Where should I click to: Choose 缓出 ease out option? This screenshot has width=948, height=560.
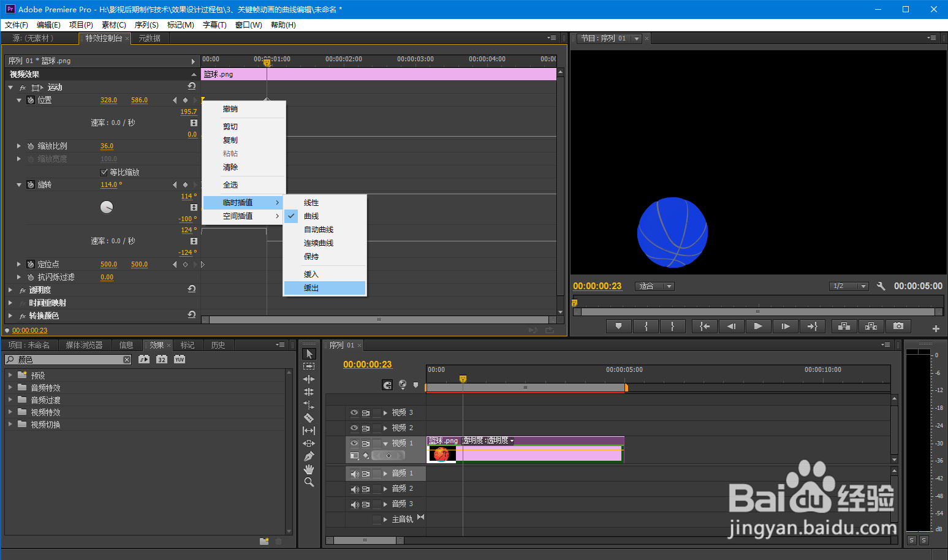click(x=325, y=288)
